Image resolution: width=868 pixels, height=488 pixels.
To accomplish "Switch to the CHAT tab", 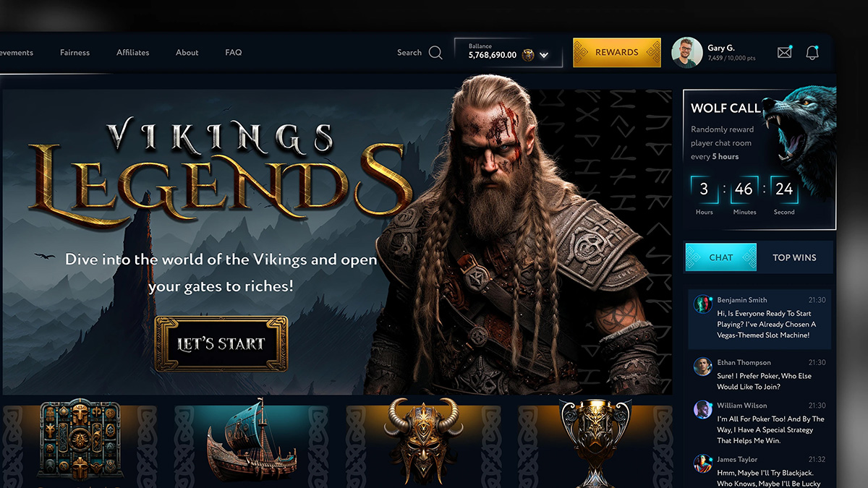I will click(x=720, y=257).
